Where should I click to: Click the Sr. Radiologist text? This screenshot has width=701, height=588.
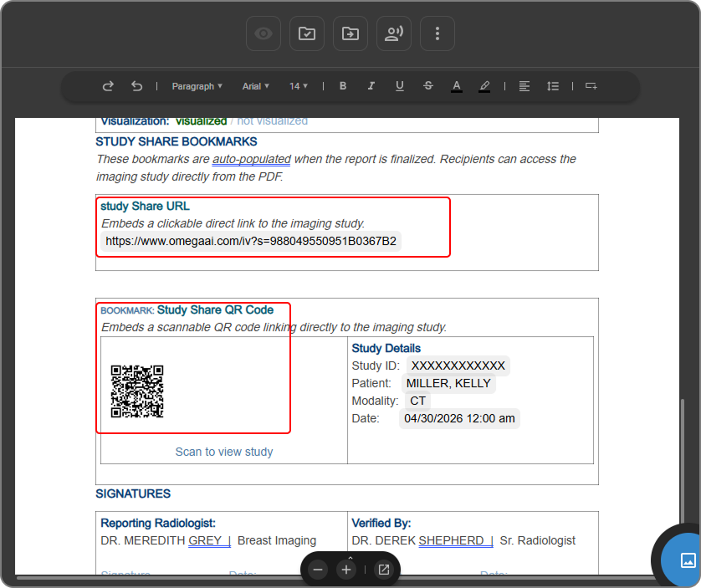click(537, 540)
